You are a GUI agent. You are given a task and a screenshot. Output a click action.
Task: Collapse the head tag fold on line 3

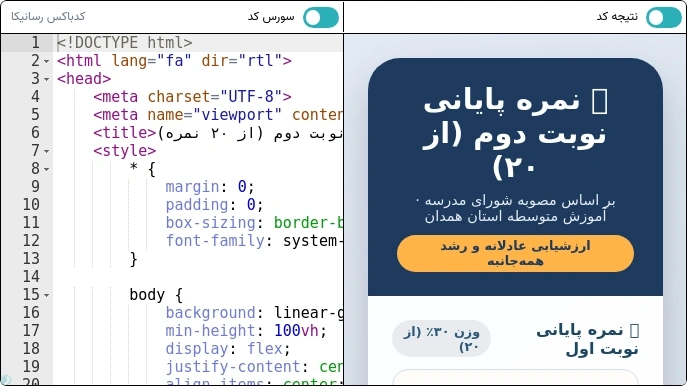[46, 79]
